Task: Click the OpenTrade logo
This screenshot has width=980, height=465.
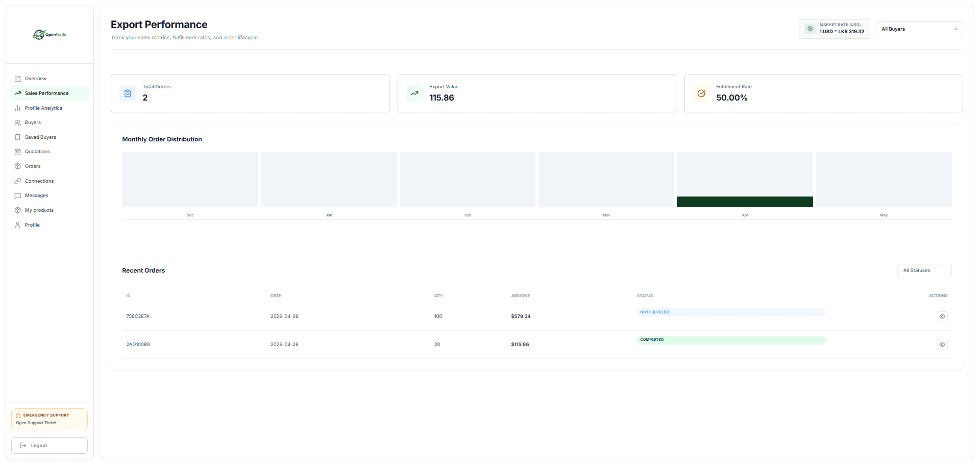Action: [x=50, y=35]
